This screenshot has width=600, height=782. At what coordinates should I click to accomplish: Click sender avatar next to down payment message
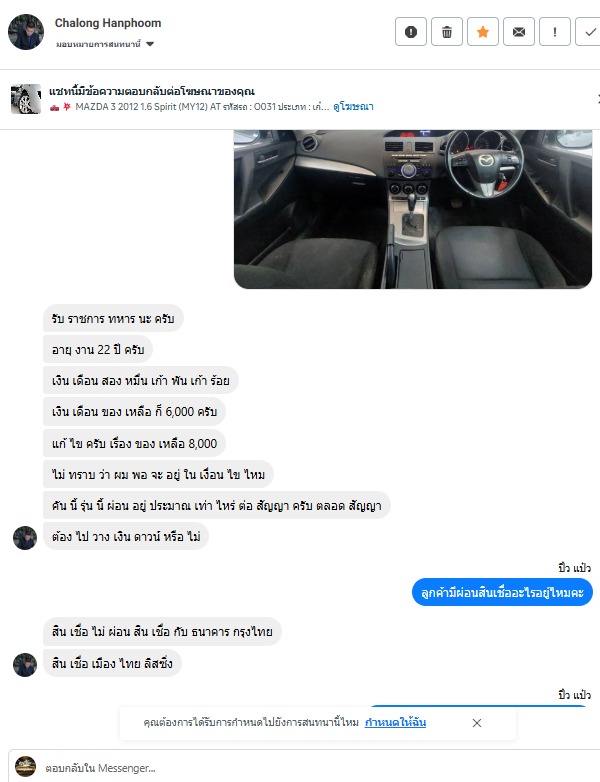25,538
